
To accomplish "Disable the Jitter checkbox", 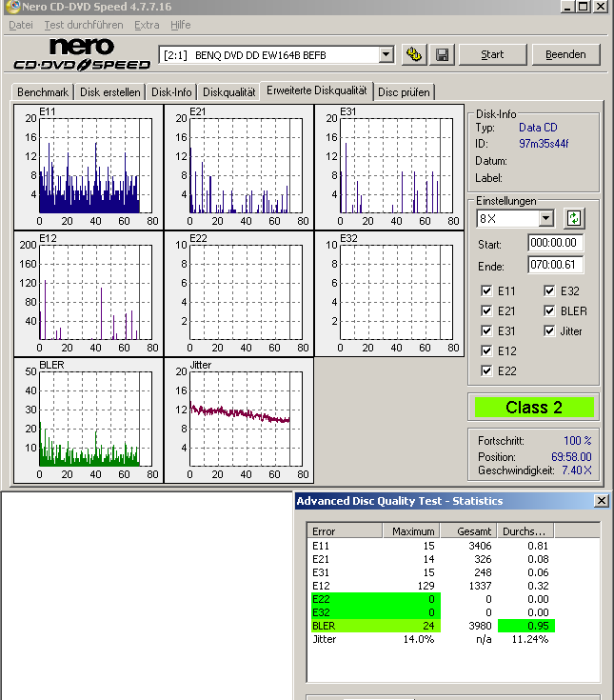I will (x=550, y=331).
